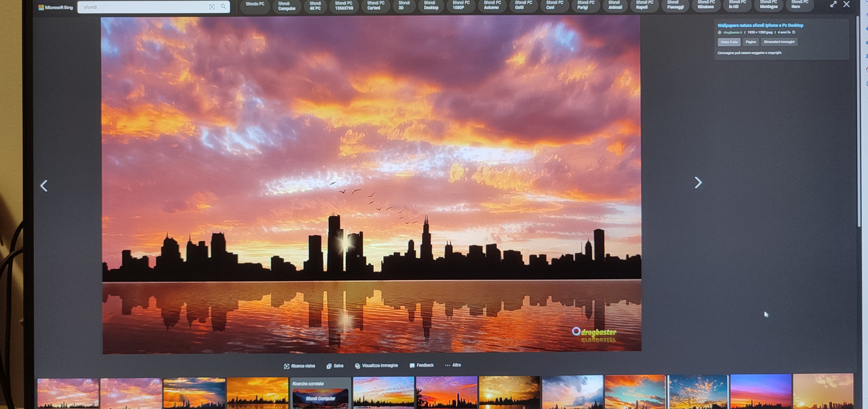
Task: Click the magnifying glass search icon
Action: coord(223,7)
